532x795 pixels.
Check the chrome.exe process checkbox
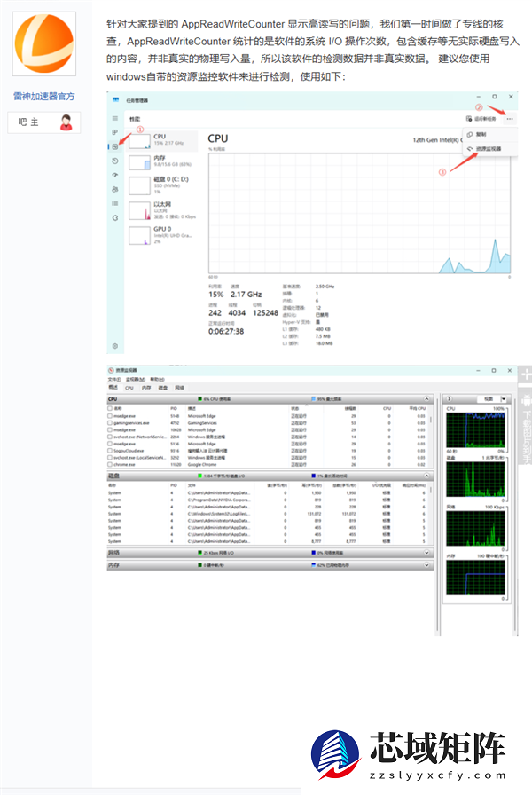click(x=111, y=463)
